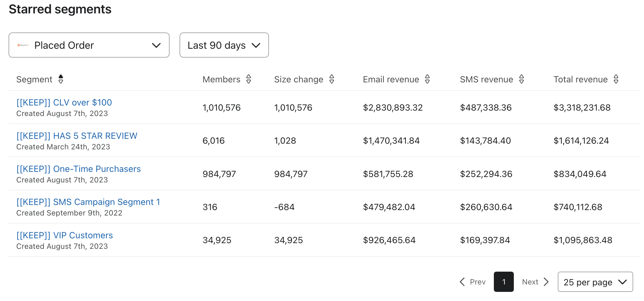Screen dimensions: 644x301
Task: Open the VIP Customers segment
Action: pos(65,235)
